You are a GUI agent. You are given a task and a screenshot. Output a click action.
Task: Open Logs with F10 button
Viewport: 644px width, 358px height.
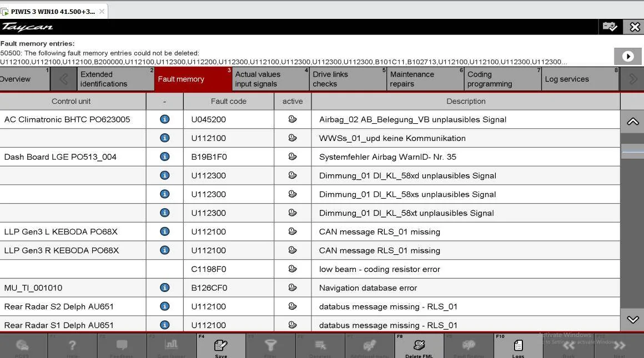[518, 346]
